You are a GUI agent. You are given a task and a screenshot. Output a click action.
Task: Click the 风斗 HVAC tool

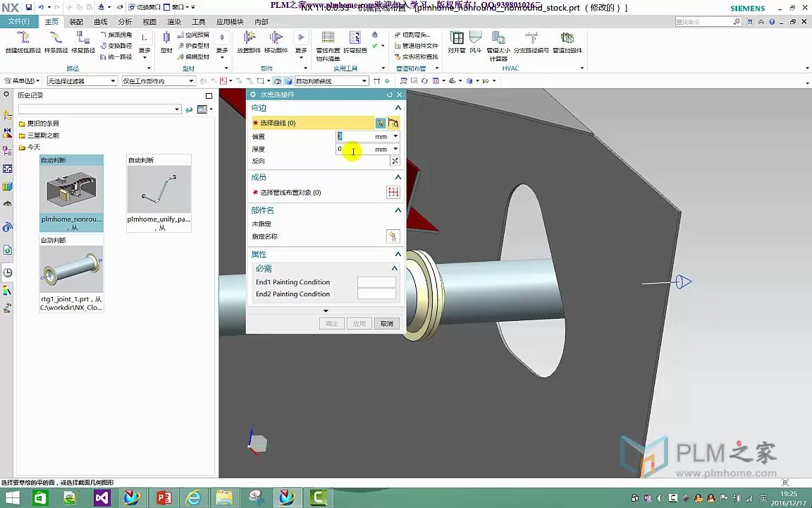pos(475,42)
